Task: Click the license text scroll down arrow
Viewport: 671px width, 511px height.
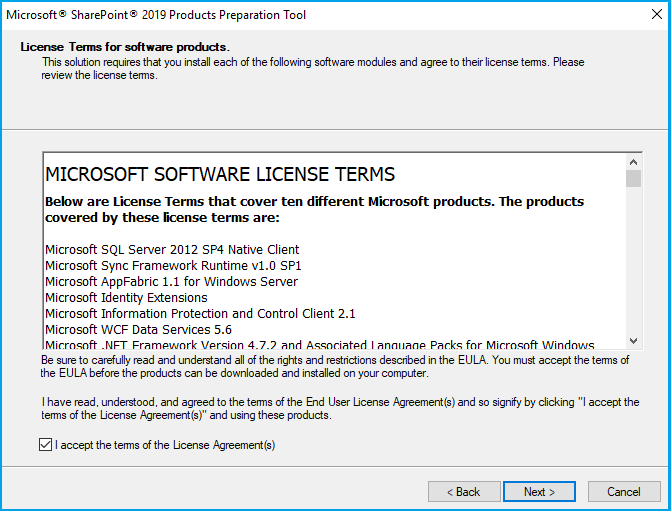Action: [633, 341]
